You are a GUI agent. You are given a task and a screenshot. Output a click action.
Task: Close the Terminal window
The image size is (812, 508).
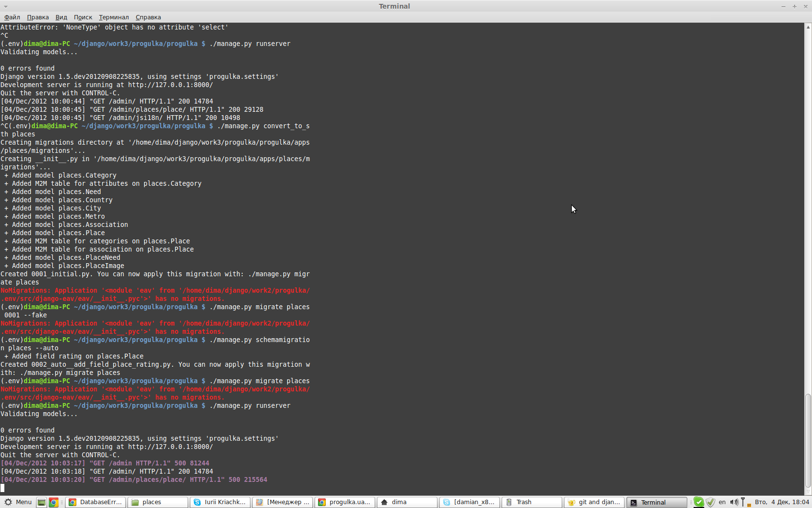(805, 6)
